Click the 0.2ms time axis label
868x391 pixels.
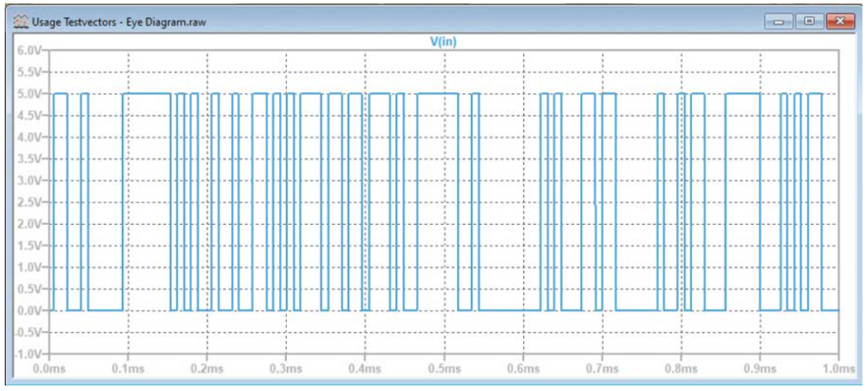207,369
